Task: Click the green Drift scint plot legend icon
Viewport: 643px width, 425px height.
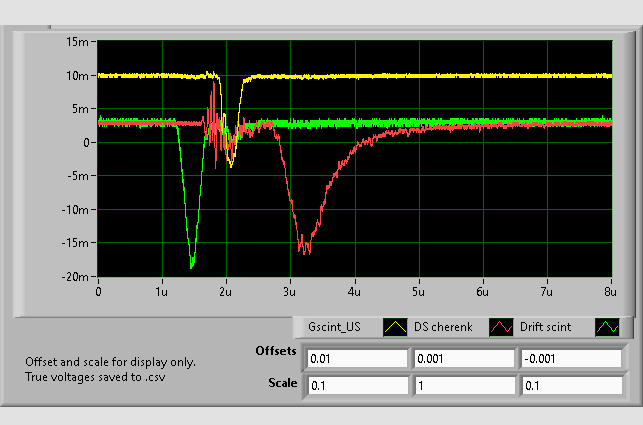Action: [606, 327]
